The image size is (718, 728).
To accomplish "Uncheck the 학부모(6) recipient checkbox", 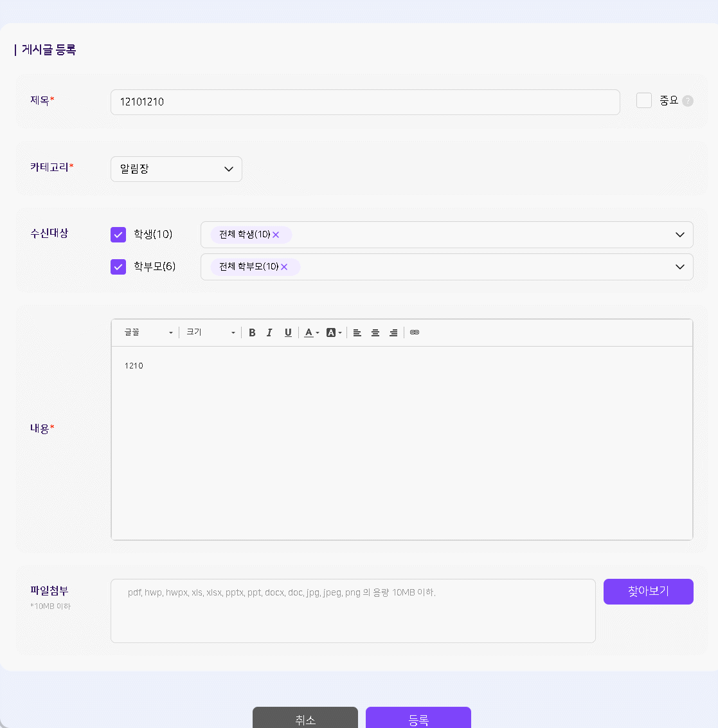I will 118,267.
